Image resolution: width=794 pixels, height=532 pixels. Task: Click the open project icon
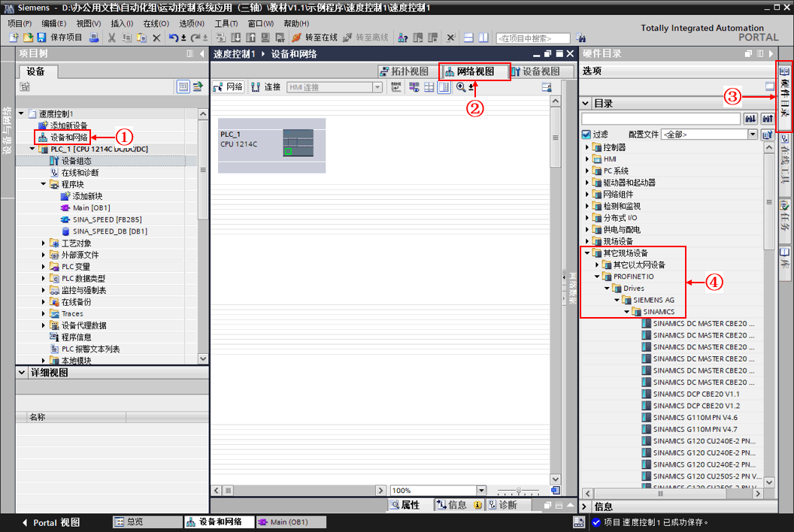tap(28, 38)
